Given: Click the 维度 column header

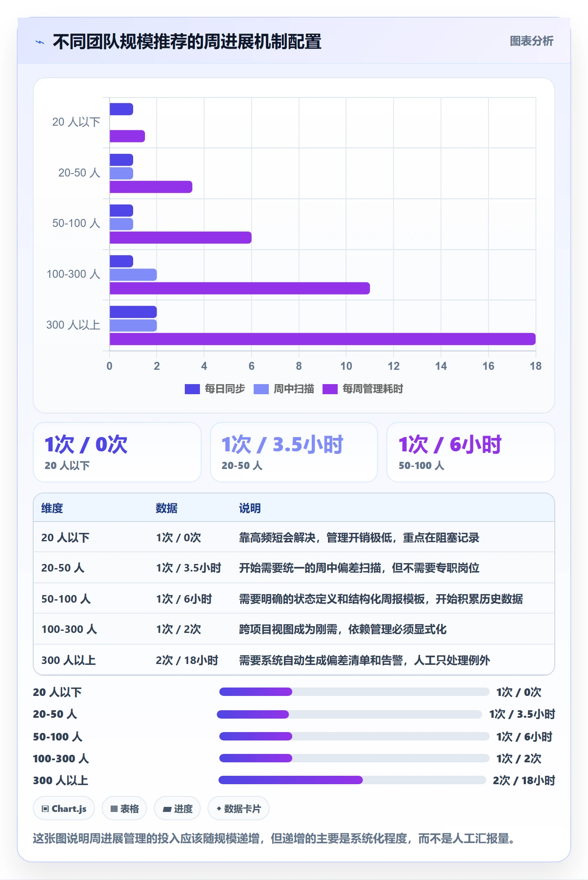Looking at the screenshot, I should pyautogui.click(x=52, y=508).
